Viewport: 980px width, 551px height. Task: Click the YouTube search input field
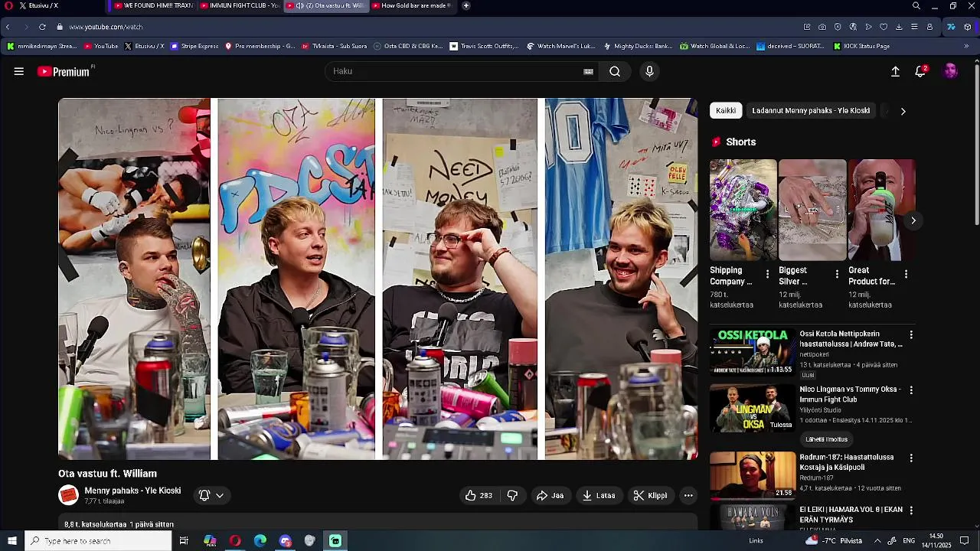click(456, 71)
